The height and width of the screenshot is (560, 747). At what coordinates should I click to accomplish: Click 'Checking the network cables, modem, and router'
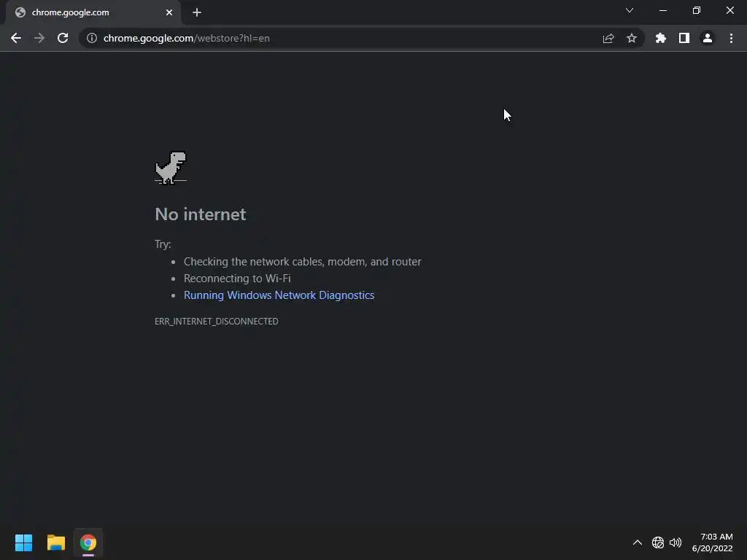pyautogui.click(x=303, y=262)
